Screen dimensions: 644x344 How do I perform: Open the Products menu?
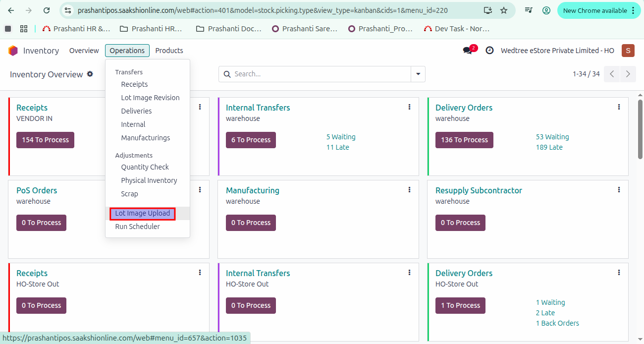pos(169,51)
